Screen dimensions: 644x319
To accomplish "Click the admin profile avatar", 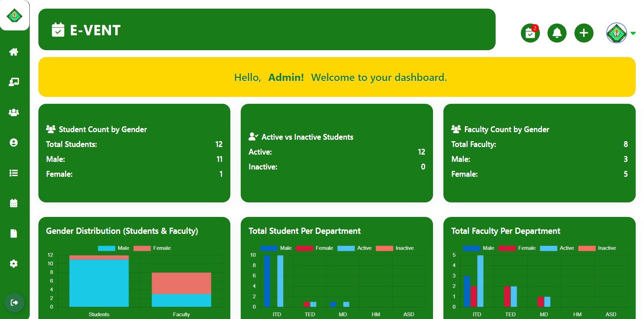I will tap(617, 33).
